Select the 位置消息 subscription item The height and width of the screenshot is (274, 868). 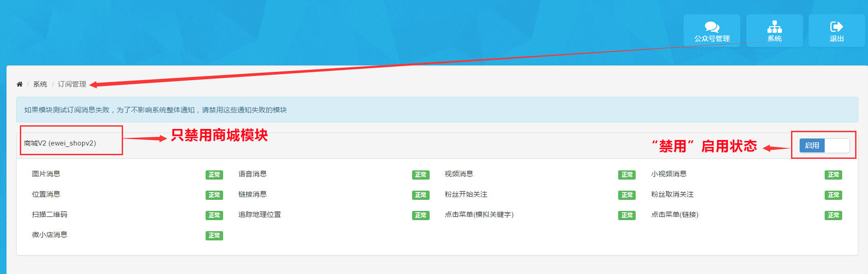tap(46, 194)
